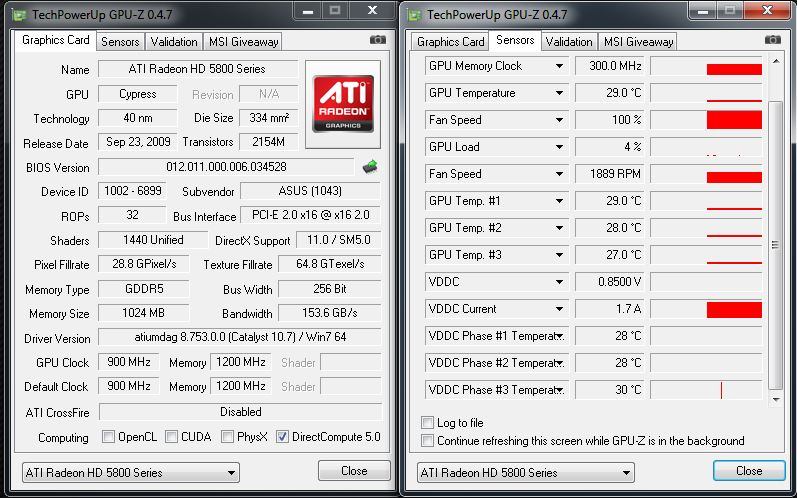
Task: Toggle the OpenCL checkbox
Action: pyautogui.click(x=108, y=437)
